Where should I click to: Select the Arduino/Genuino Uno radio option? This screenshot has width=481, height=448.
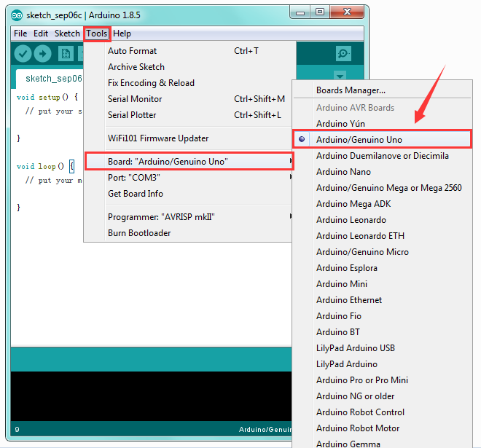click(382, 140)
